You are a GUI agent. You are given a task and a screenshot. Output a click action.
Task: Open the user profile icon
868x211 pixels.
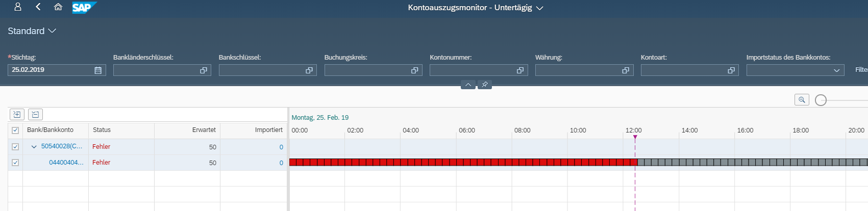coord(18,7)
